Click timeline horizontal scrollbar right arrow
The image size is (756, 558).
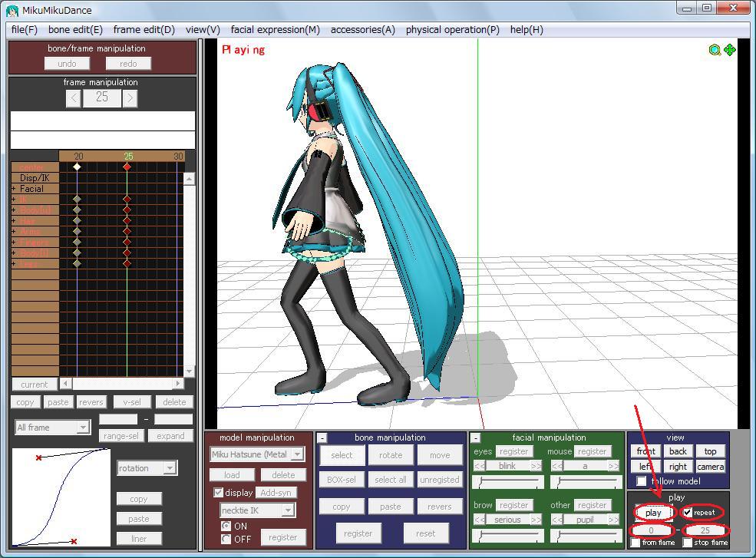point(178,384)
